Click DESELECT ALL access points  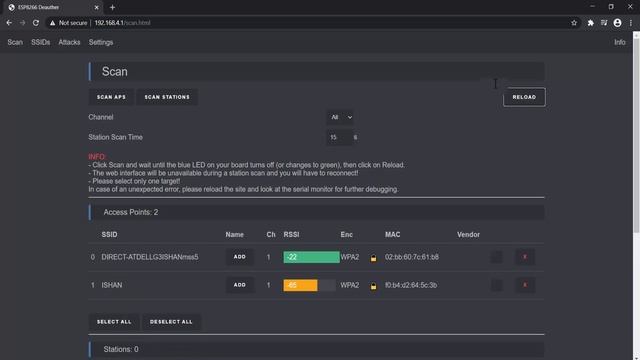(171, 322)
